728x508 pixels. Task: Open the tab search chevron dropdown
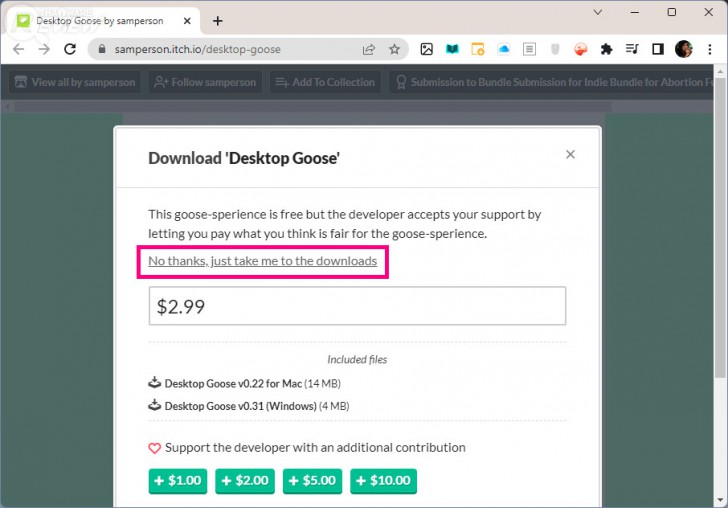598,12
